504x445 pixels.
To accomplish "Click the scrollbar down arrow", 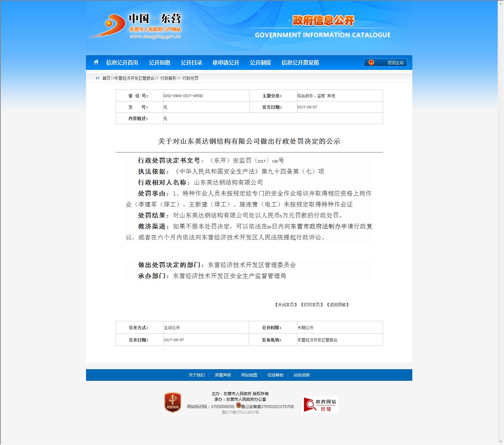I will point(501,442).
